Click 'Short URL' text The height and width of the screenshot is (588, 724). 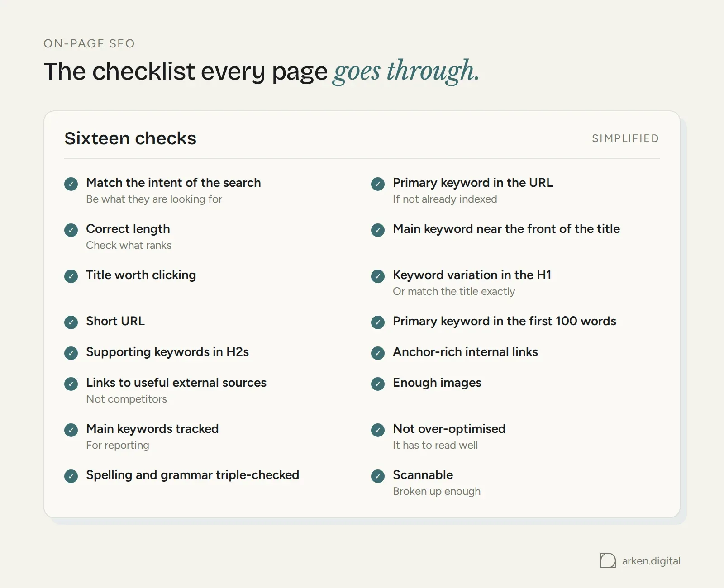(115, 321)
